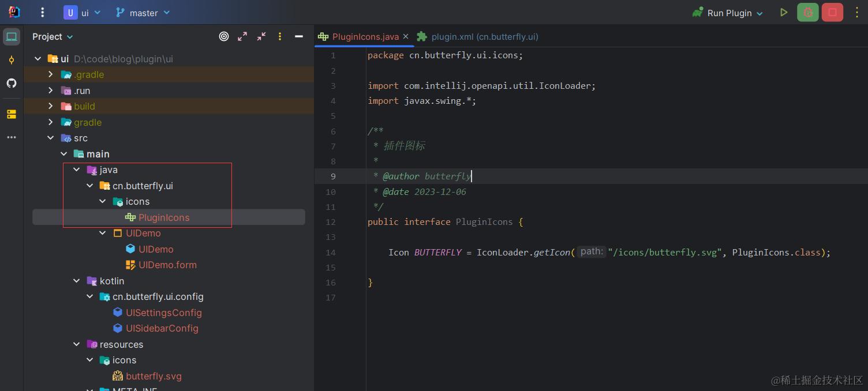Start debugging with the bug icon

[x=808, y=12]
